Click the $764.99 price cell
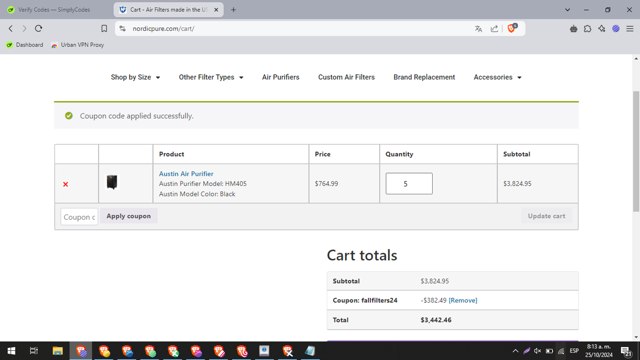This screenshot has height=360, width=640. tap(326, 184)
